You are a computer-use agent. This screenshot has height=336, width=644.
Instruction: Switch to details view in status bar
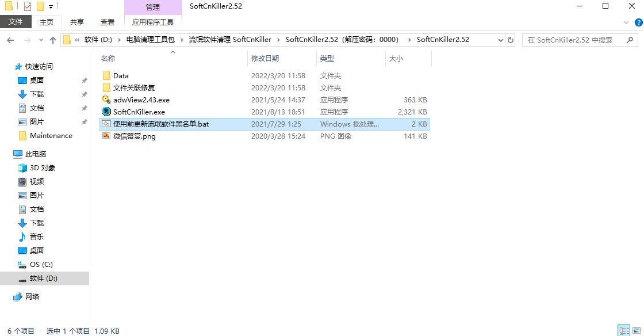(x=623, y=331)
